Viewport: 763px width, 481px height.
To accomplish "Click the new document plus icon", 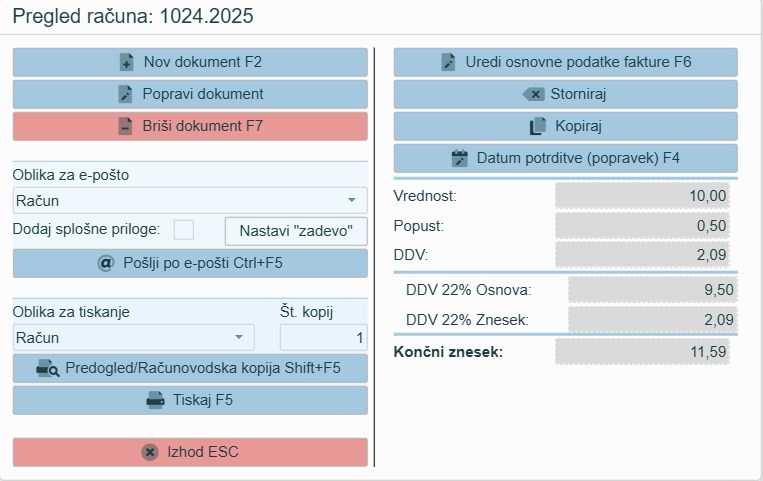I will click(x=126, y=62).
